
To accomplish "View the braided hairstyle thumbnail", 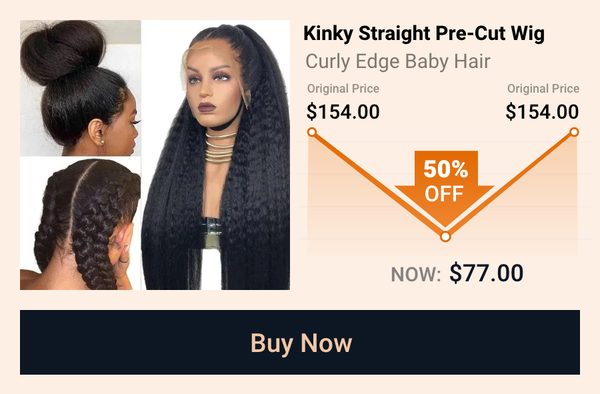I will click(x=80, y=223).
